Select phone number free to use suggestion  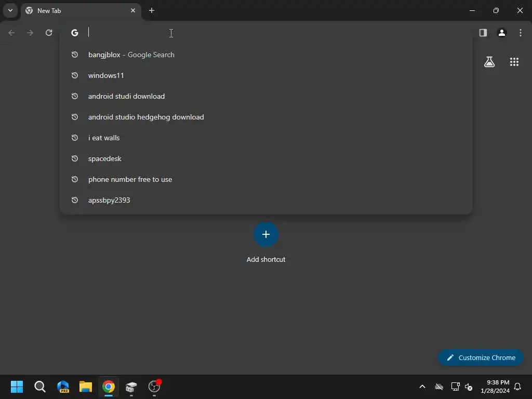(266, 179)
